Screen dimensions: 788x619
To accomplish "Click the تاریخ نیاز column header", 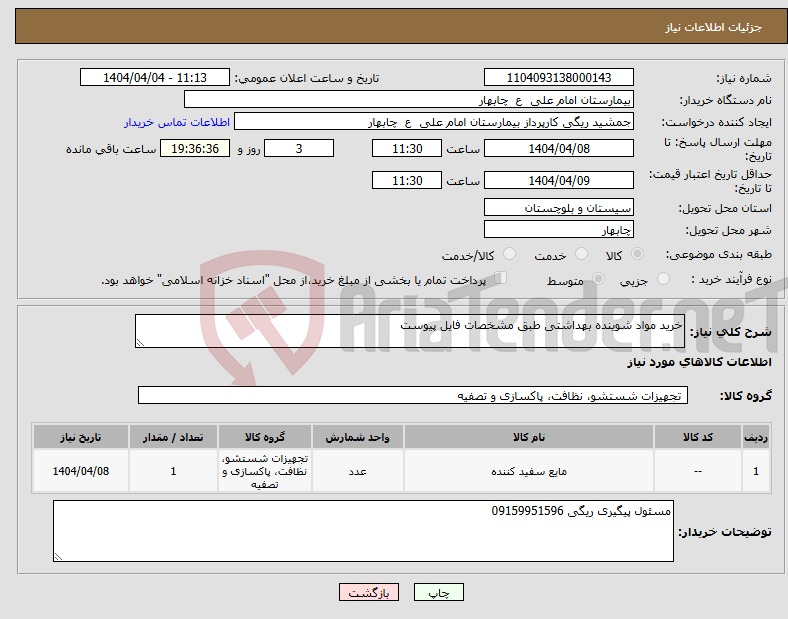I will coord(80,437).
